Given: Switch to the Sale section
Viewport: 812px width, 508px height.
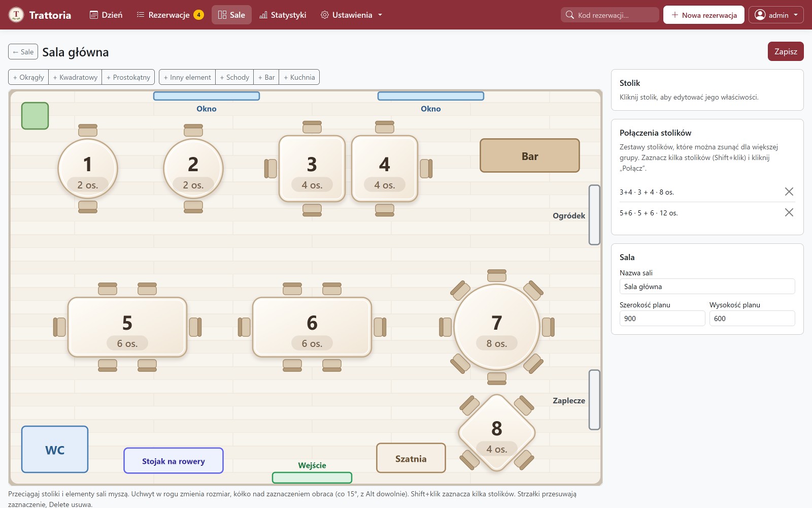Looking at the screenshot, I should 231,15.
